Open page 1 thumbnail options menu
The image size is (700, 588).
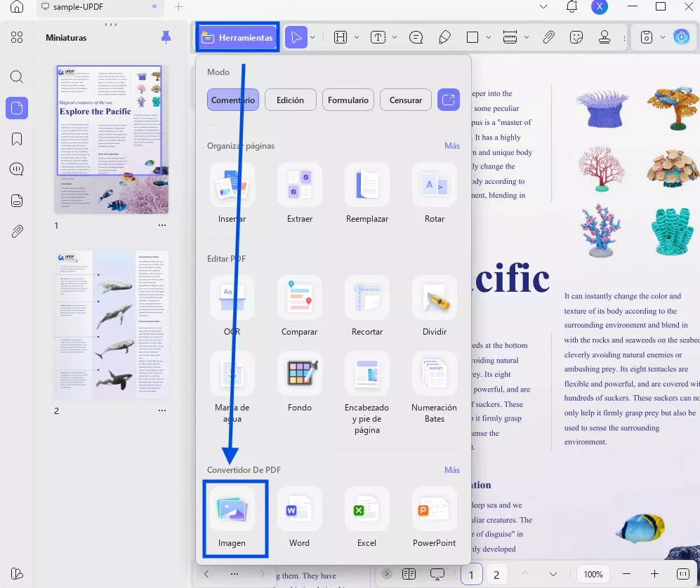pyautogui.click(x=162, y=225)
